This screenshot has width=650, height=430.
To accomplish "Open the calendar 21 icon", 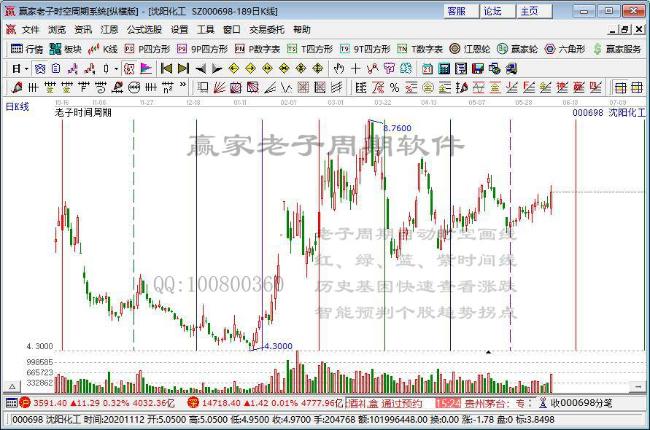I will click(x=427, y=69).
